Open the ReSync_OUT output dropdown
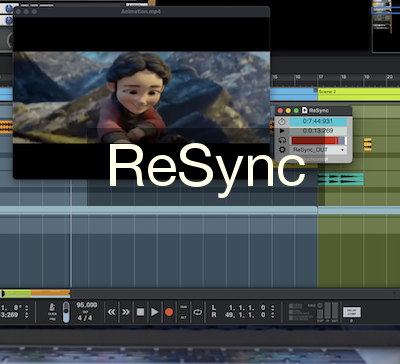Viewport: 400px width, 364px height. coord(318,150)
